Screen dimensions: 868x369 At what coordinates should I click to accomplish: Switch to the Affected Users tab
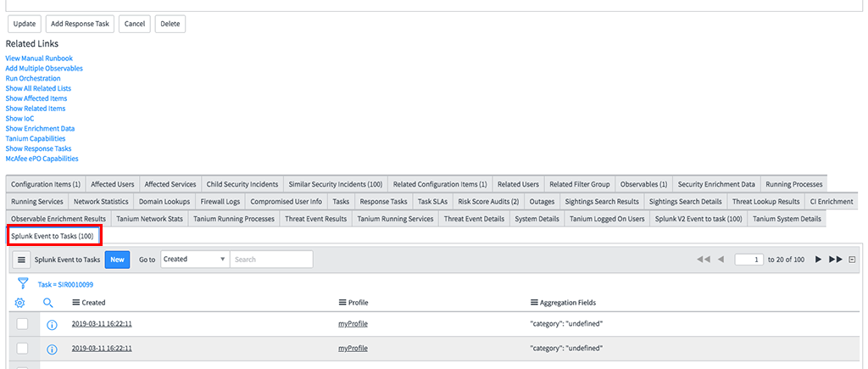click(x=113, y=184)
